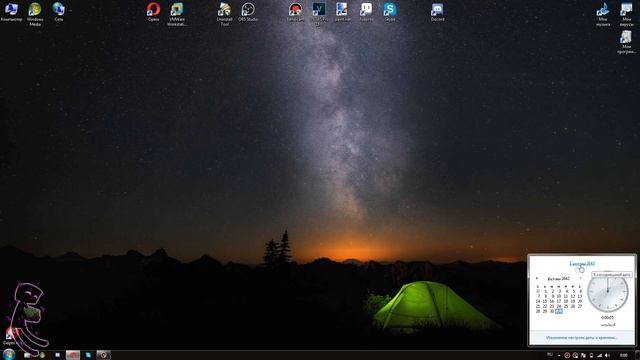Open date and time settings link
This screenshot has height=360, width=640.
(582, 338)
